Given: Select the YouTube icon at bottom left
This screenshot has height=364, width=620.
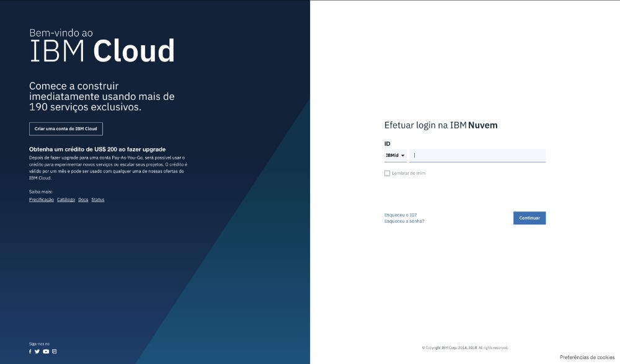Looking at the screenshot, I should click(x=46, y=351).
